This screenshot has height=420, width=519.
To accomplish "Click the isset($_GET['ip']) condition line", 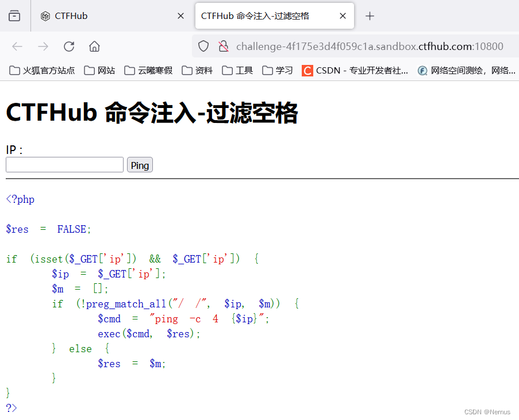I will point(132,259).
